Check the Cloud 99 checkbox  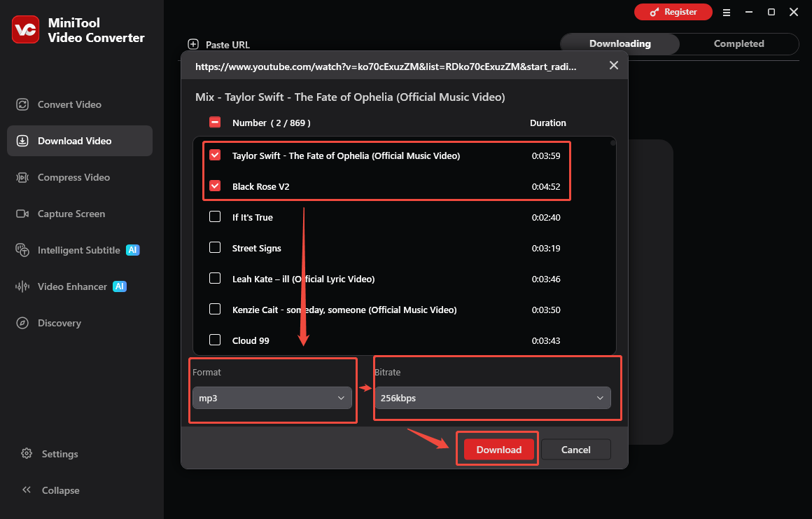point(215,340)
